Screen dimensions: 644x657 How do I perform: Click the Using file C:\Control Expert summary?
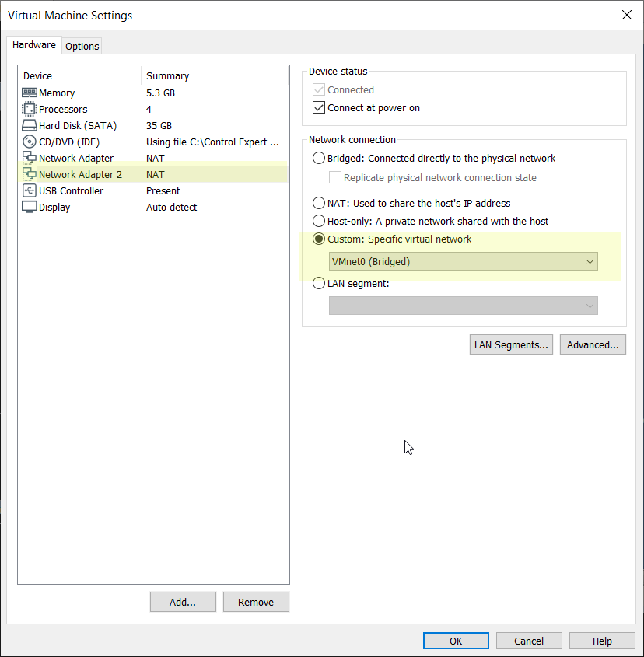click(212, 142)
